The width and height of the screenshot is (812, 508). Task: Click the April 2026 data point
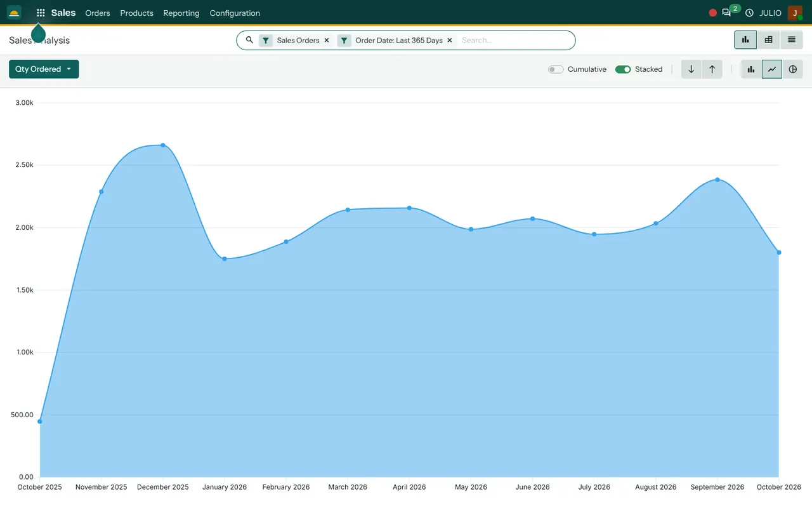pos(409,208)
